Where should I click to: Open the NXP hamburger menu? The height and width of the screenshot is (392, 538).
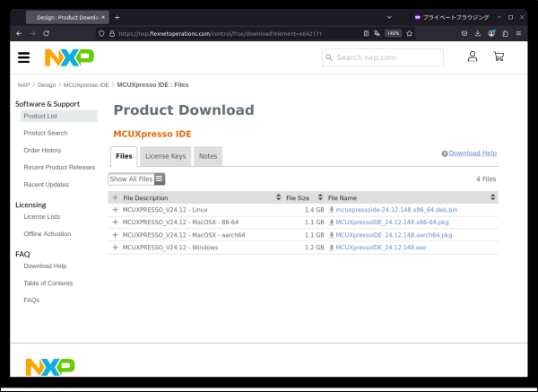click(24, 57)
